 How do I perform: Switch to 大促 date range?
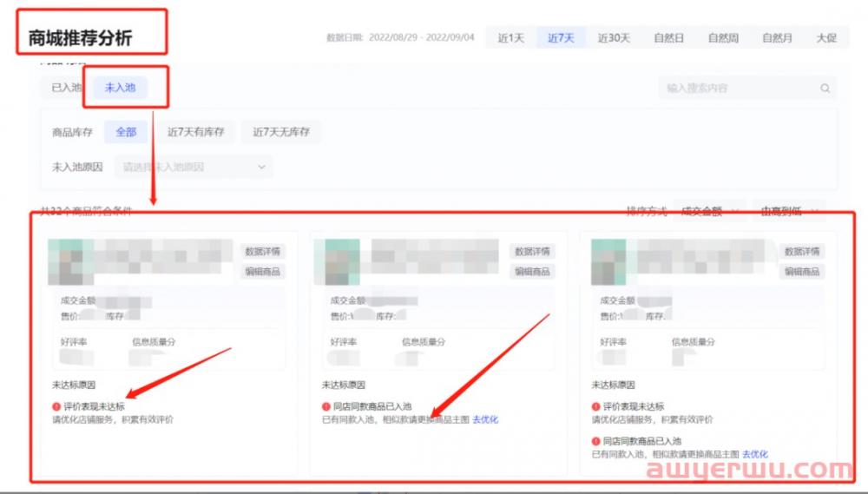826,38
